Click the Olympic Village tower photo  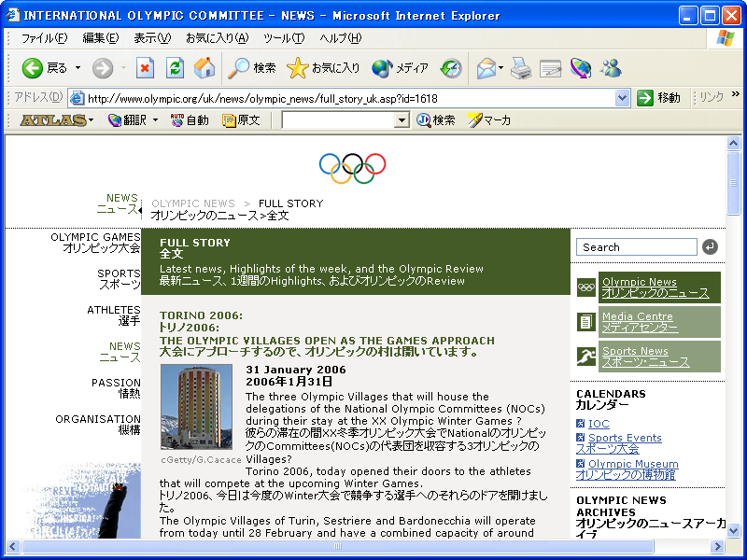(x=196, y=407)
